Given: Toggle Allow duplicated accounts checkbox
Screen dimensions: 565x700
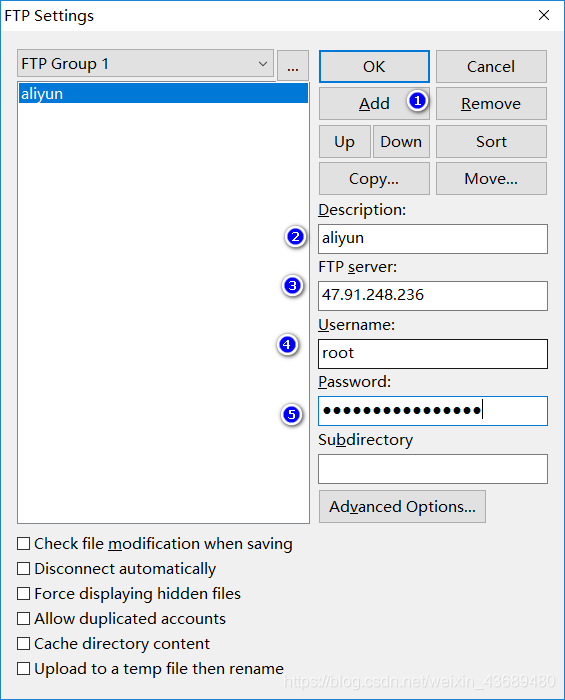Looking at the screenshot, I should 23,619.
